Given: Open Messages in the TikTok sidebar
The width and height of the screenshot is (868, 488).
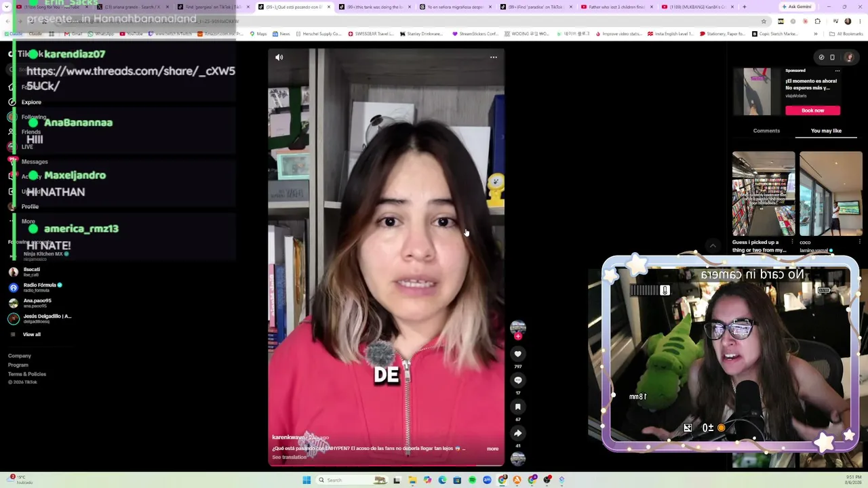Looking at the screenshot, I should 35,162.
